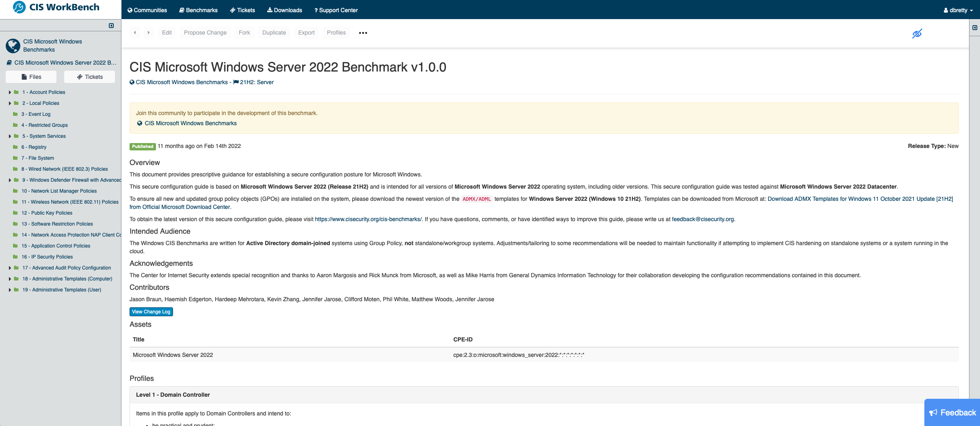Toggle the crossed-out eye visibility icon

pos(917,33)
